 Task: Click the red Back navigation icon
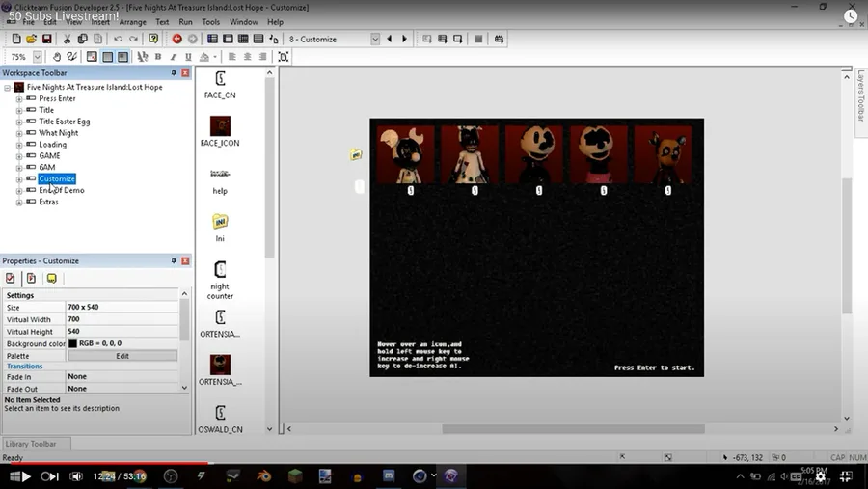pos(177,39)
